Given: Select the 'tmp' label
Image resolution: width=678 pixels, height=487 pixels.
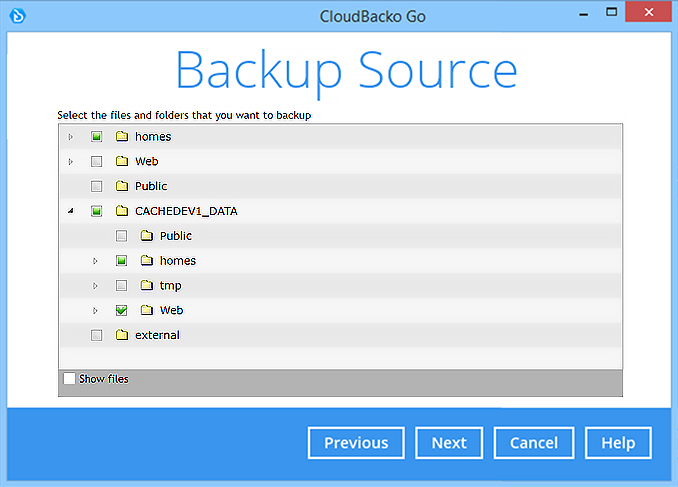Looking at the screenshot, I should point(170,286).
